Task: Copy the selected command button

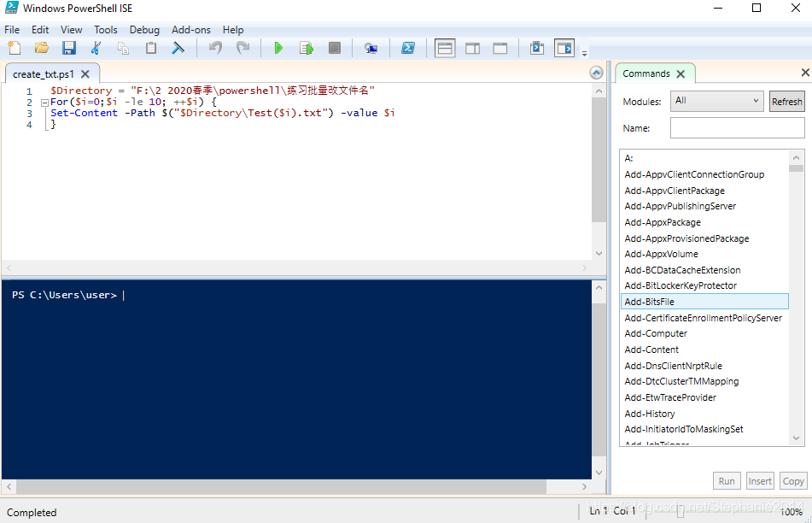Action: click(x=793, y=481)
